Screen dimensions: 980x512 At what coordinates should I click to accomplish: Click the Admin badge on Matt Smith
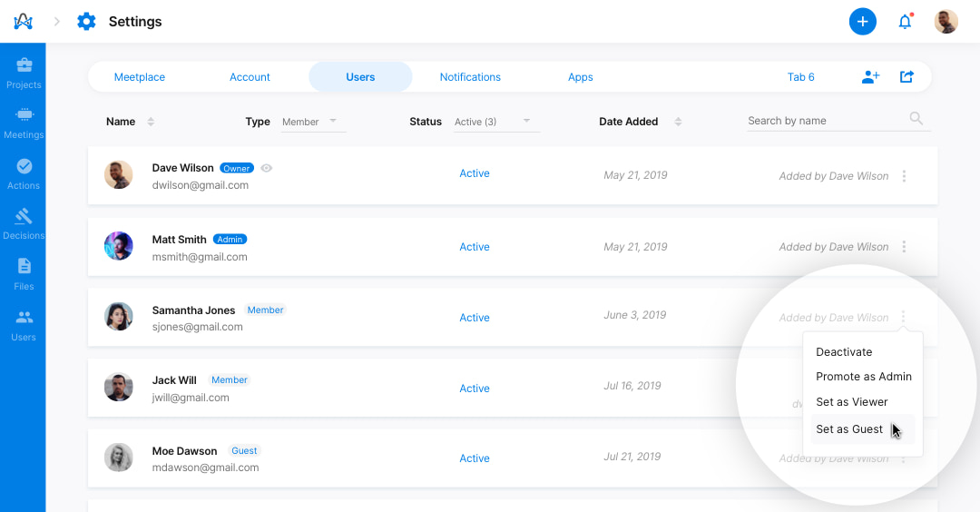(230, 240)
